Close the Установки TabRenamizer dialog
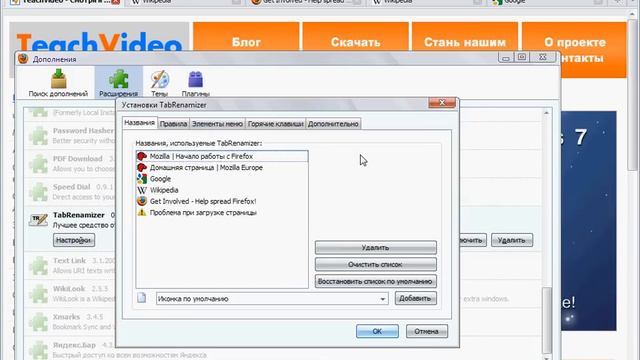The image size is (640, 360). pyautogui.click(x=442, y=102)
